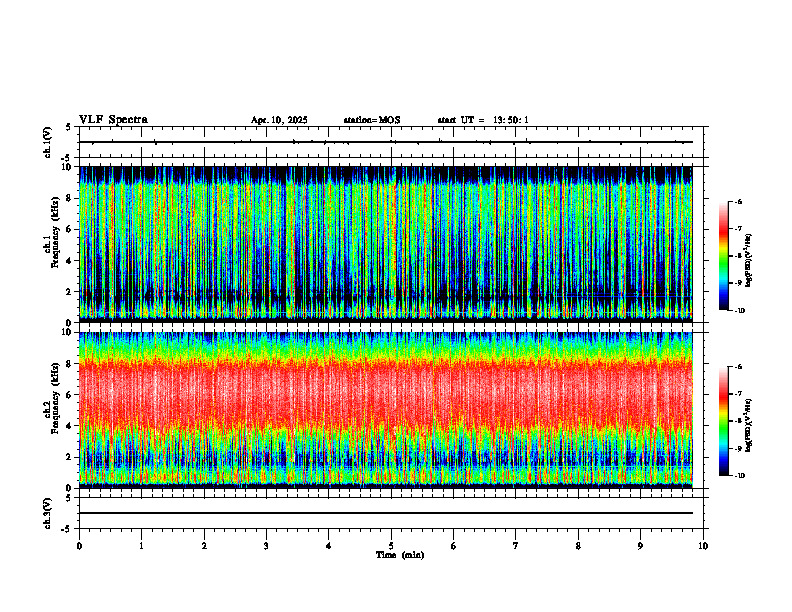This screenshot has width=792, height=612.
Task: Click the "VLF Spectra" plot title
Action: tap(113, 120)
